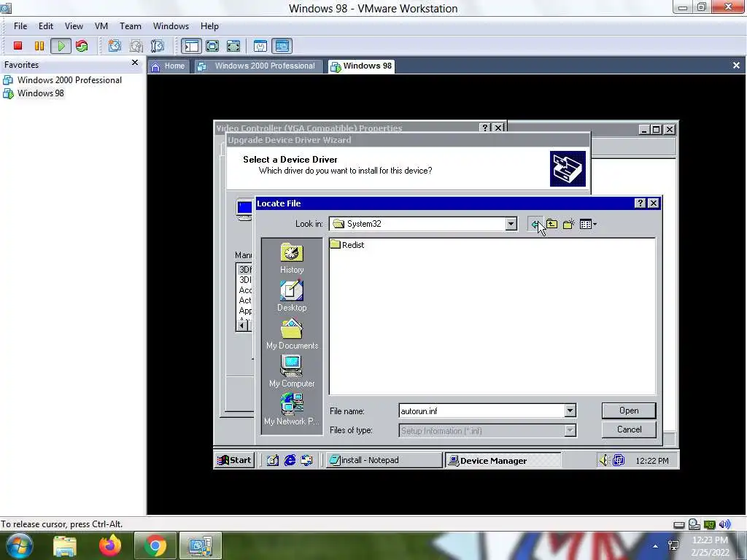The image size is (747, 560).
Task: Click the red Power Off toolbar button
Action: click(x=18, y=46)
